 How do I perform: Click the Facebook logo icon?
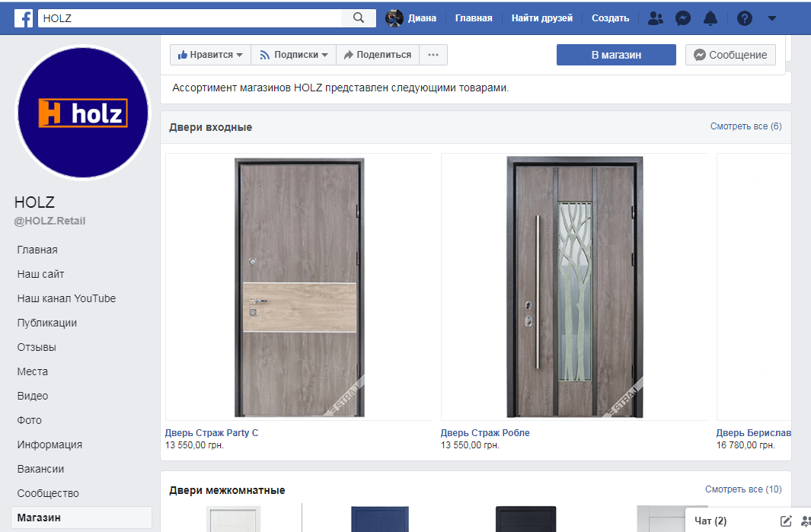(x=24, y=18)
